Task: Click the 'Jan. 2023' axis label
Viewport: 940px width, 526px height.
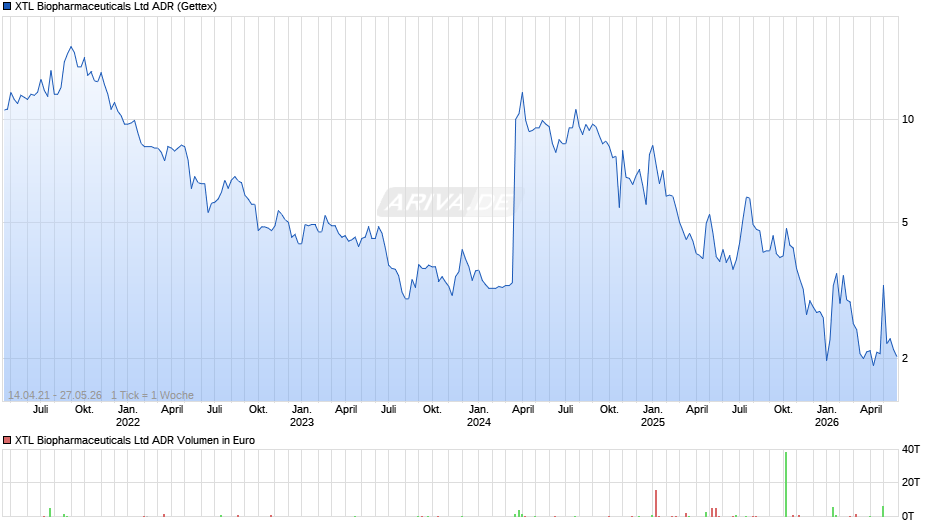Action: click(x=302, y=416)
